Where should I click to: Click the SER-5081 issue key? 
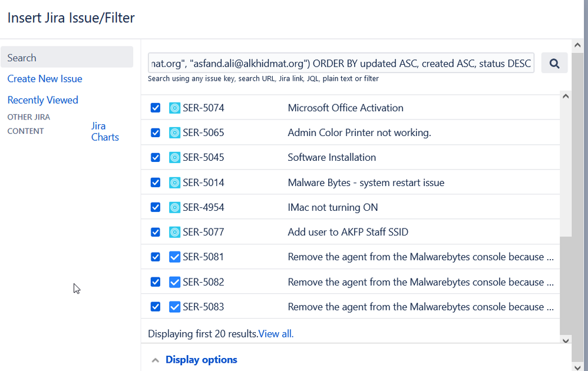tap(203, 257)
